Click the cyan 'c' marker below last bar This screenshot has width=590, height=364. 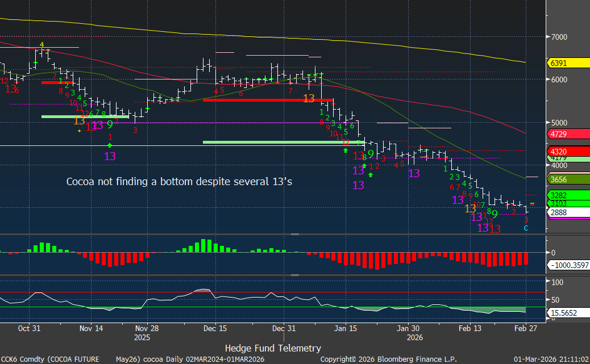pyautogui.click(x=526, y=228)
